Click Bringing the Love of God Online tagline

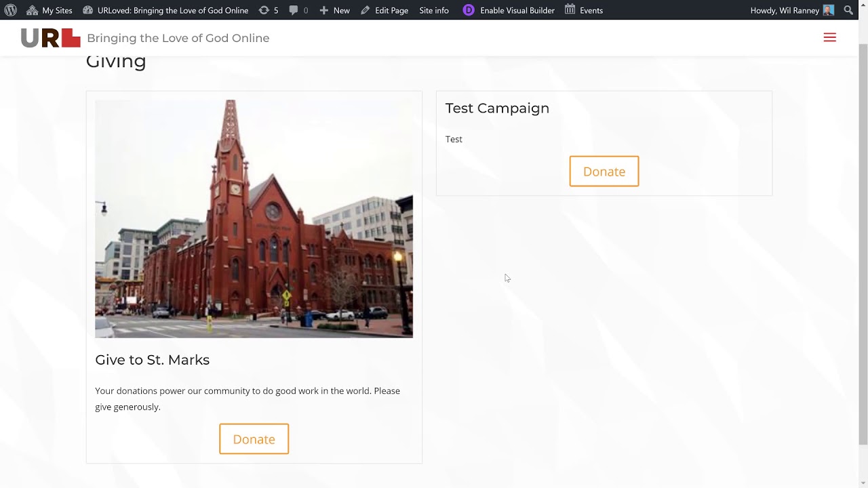coord(178,38)
